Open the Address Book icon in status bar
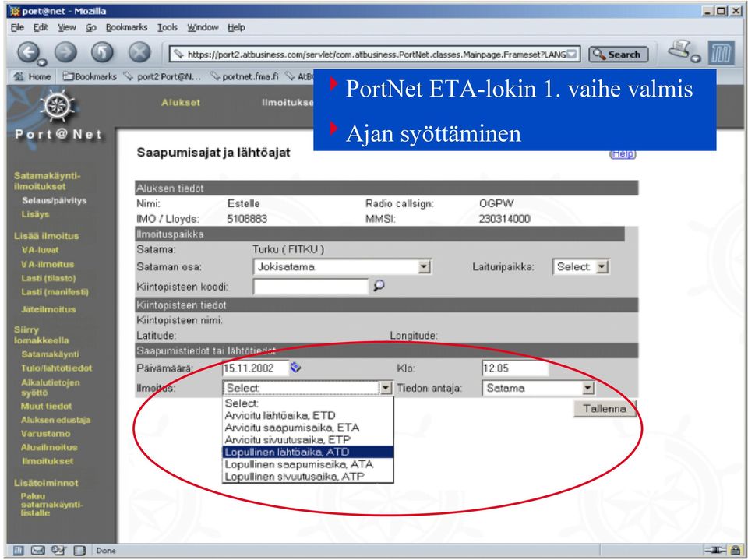Screen dimensions: 748x560 coord(79,551)
